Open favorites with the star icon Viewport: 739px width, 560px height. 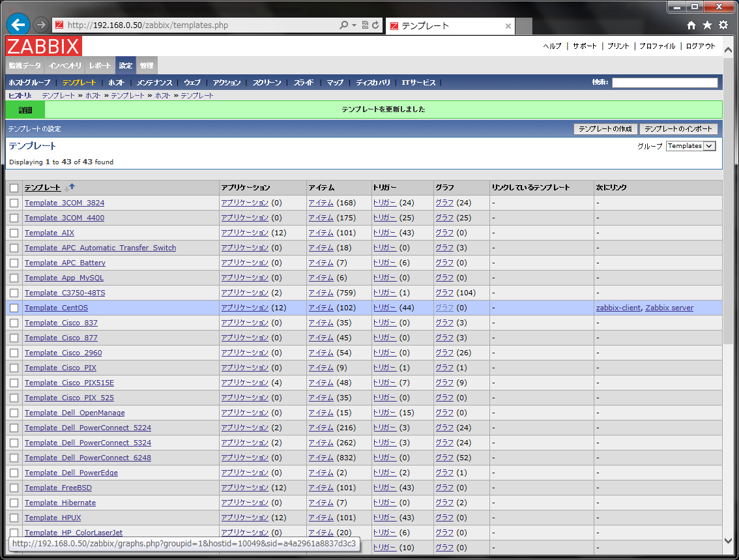(707, 25)
